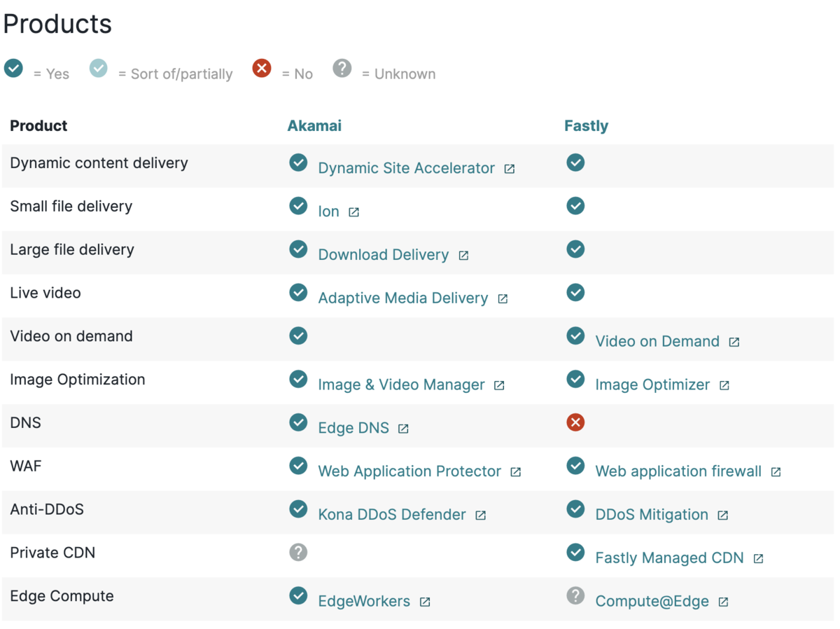Image resolution: width=840 pixels, height=629 pixels.
Task: Click external link icon beside Compute@Edge
Action: pyautogui.click(x=724, y=602)
